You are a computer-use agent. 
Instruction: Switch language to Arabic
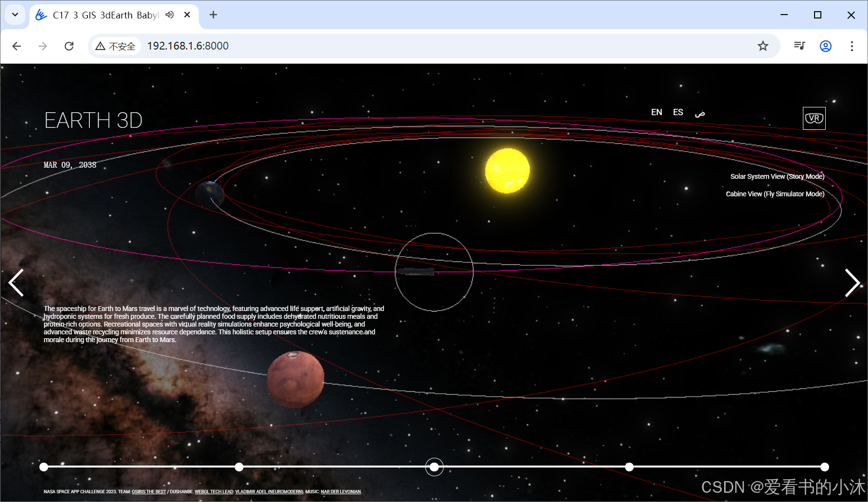click(x=700, y=113)
